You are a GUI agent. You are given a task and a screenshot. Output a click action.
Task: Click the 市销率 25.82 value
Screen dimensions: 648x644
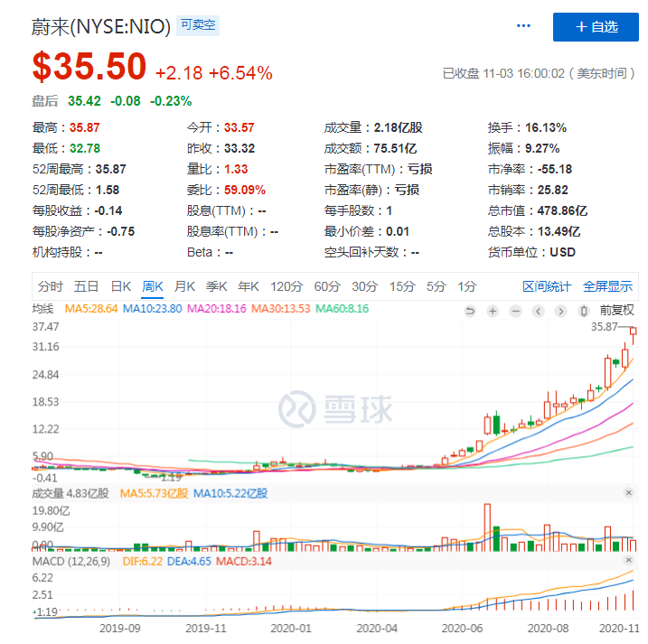click(552, 190)
